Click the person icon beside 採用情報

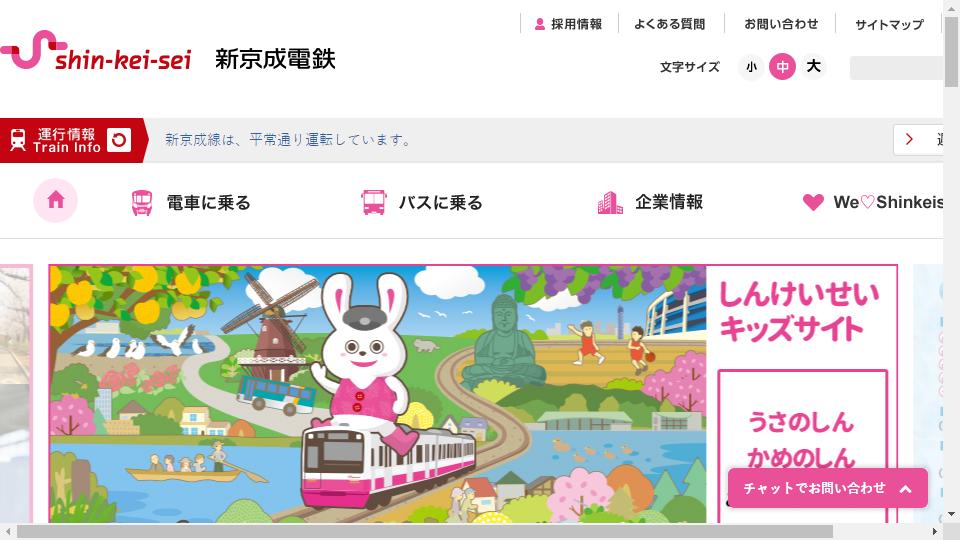(x=539, y=24)
